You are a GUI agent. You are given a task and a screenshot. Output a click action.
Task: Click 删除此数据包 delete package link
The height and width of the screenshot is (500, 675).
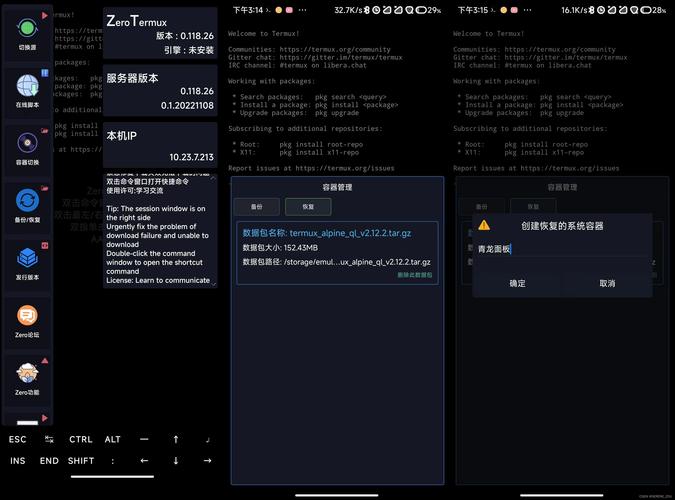pos(415,275)
